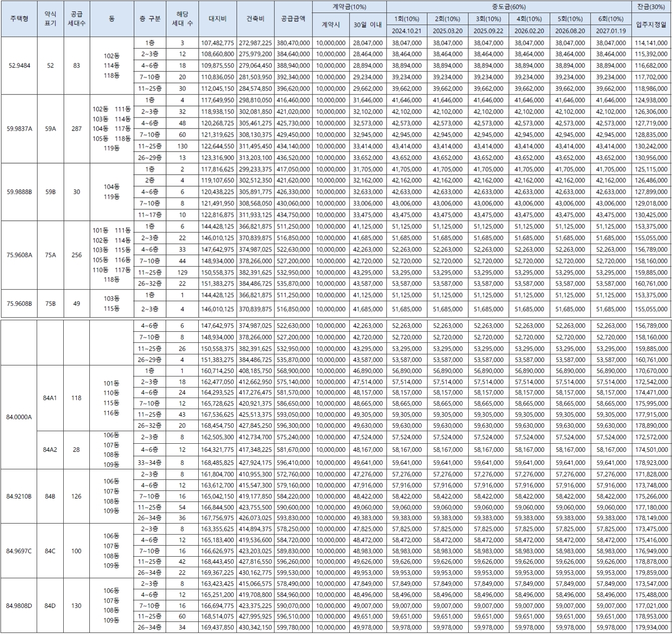Screen dimensions: 672x635
Task: Select the 28,047,000 within-30-days cell
Action: (367, 43)
